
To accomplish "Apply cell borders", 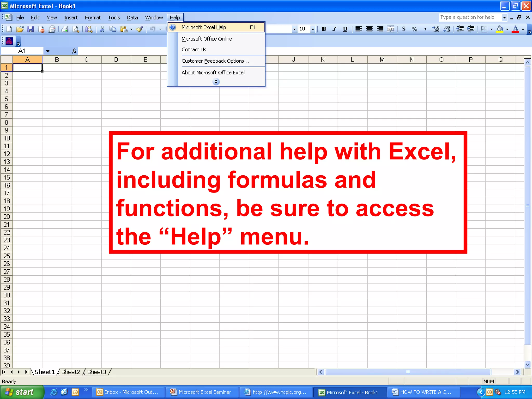I will (484, 29).
